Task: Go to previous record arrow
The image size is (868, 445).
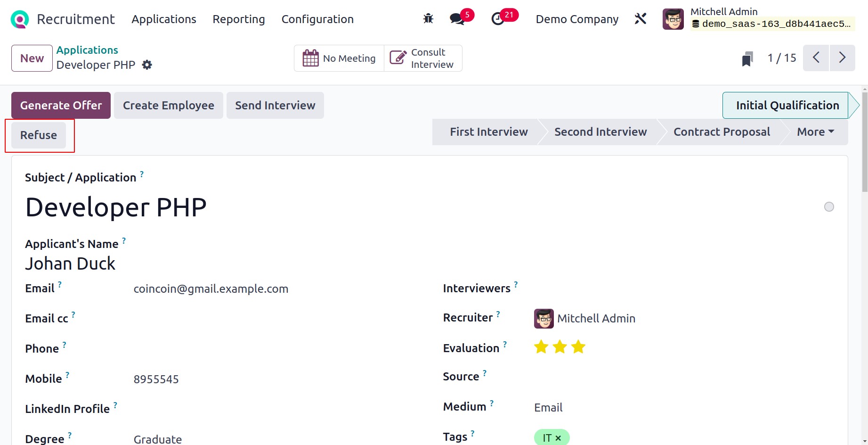Action: [x=816, y=58]
